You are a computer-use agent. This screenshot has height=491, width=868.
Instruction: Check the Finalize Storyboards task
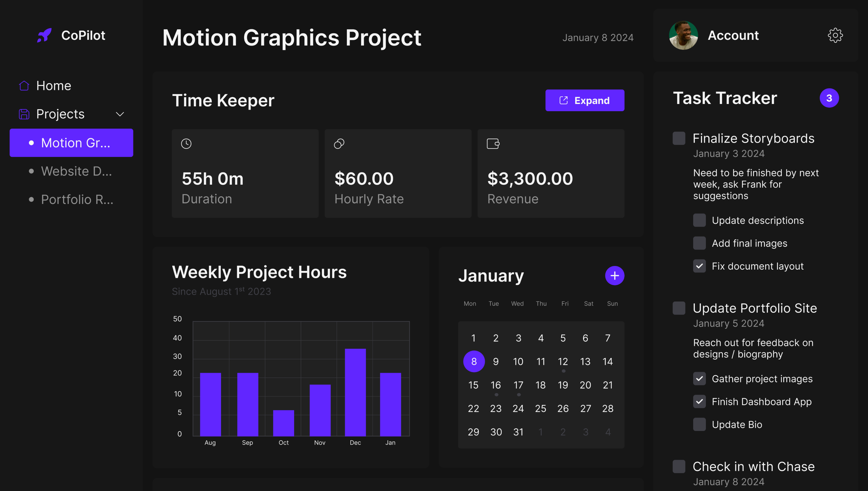pyautogui.click(x=679, y=138)
